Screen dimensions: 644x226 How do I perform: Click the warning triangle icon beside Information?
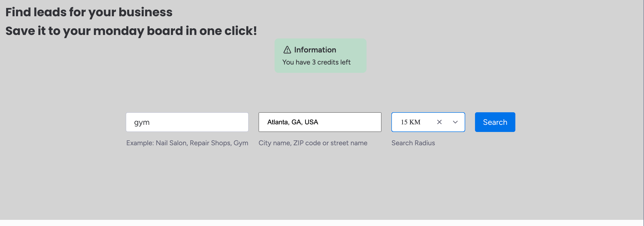click(x=287, y=50)
